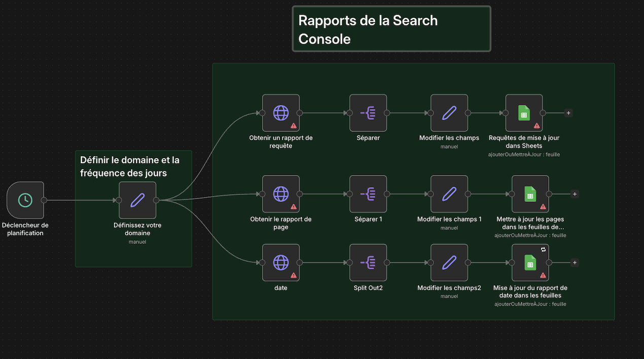The width and height of the screenshot is (644, 359).
Task: Select the Obtenir le rapport de page node
Action: click(280, 194)
